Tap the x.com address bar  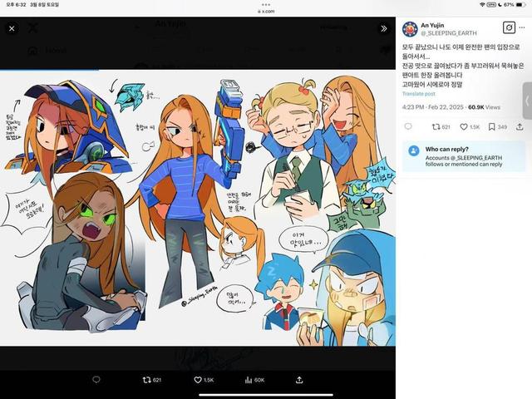(266, 12)
